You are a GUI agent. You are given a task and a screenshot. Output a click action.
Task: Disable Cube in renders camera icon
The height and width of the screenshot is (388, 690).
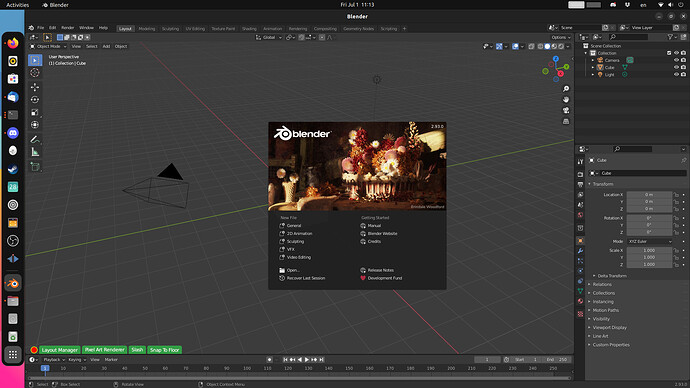(683, 67)
